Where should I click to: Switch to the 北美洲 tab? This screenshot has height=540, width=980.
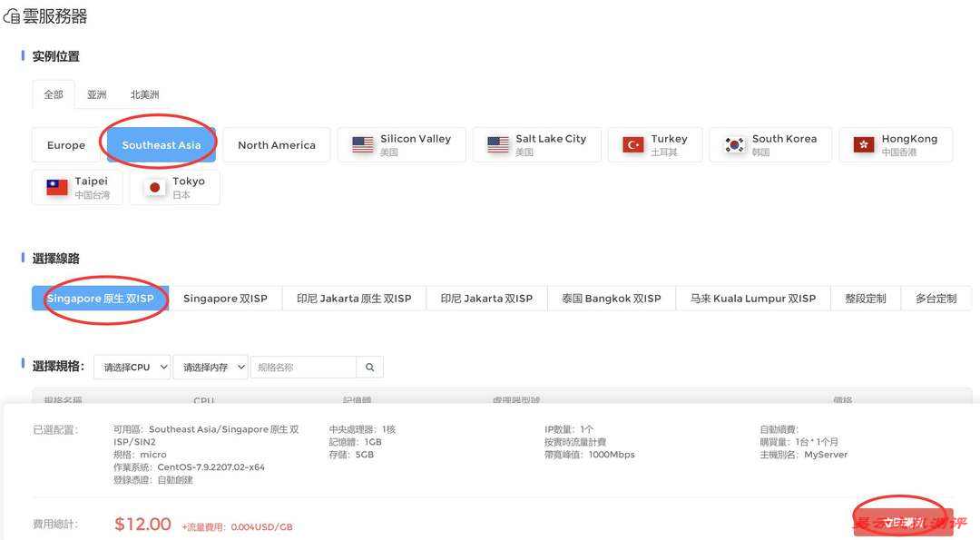pos(144,94)
